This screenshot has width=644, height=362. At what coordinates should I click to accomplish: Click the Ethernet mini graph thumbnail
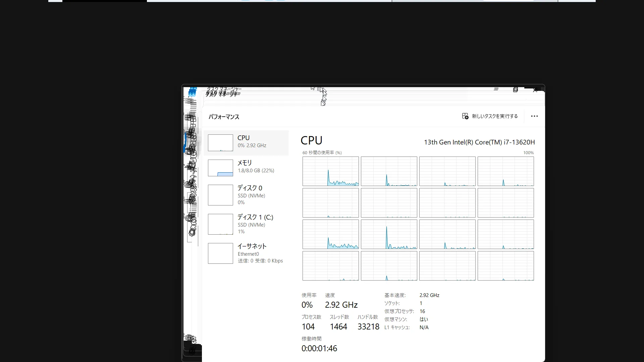tap(220, 253)
